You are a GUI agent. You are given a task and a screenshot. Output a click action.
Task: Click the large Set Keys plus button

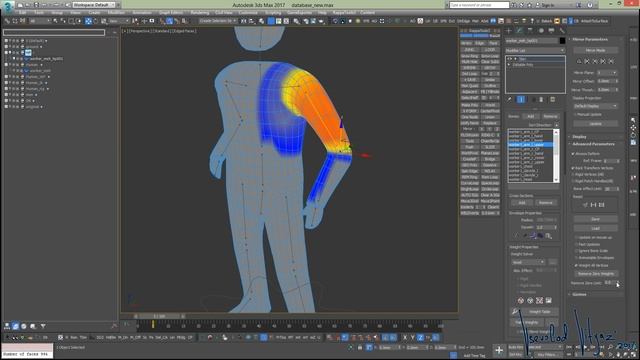pos(499,350)
